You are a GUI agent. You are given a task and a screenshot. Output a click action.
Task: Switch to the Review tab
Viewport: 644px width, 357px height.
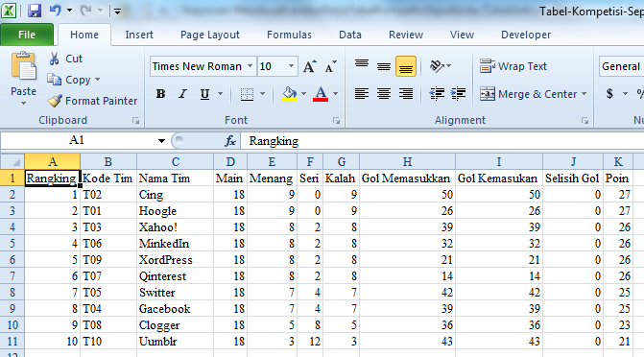click(x=406, y=35)
